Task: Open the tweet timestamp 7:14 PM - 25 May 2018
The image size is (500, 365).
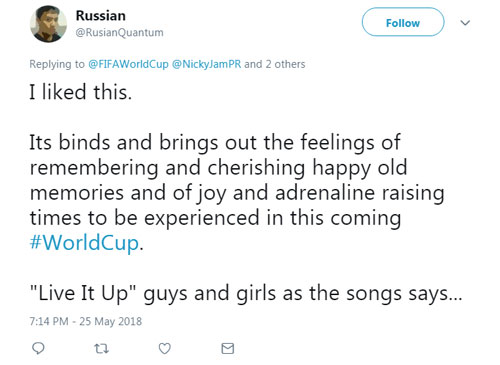Action: tap(86, 321)
